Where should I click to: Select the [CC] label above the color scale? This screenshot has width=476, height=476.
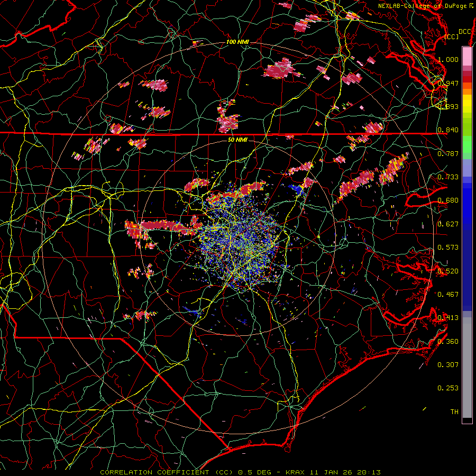pyautogui.click(x=452, y=36)
